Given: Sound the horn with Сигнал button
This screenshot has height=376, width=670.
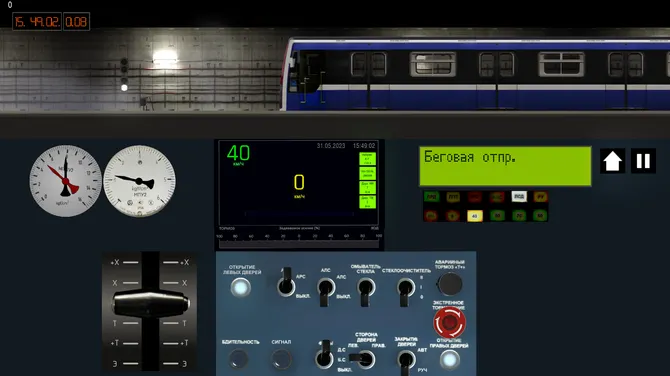Looking at the screenshot, I should coord(281,359).
